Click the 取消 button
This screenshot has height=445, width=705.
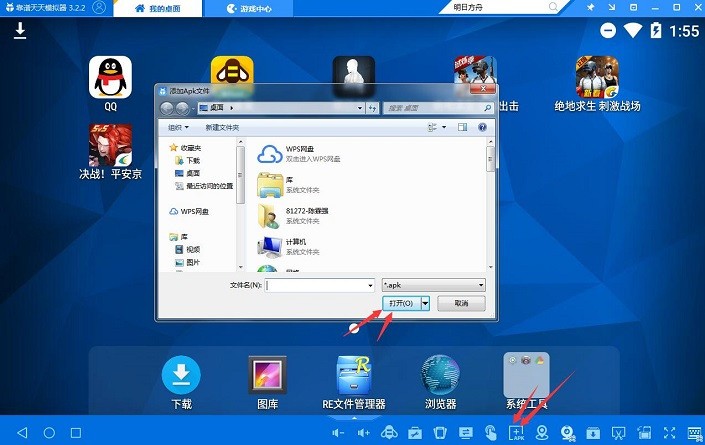click(461, 303)
